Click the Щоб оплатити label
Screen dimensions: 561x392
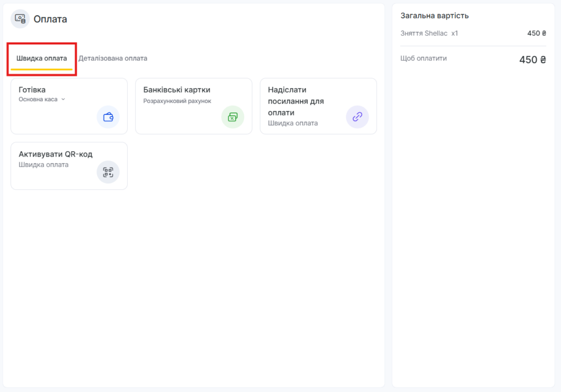(x=423, y=58)
